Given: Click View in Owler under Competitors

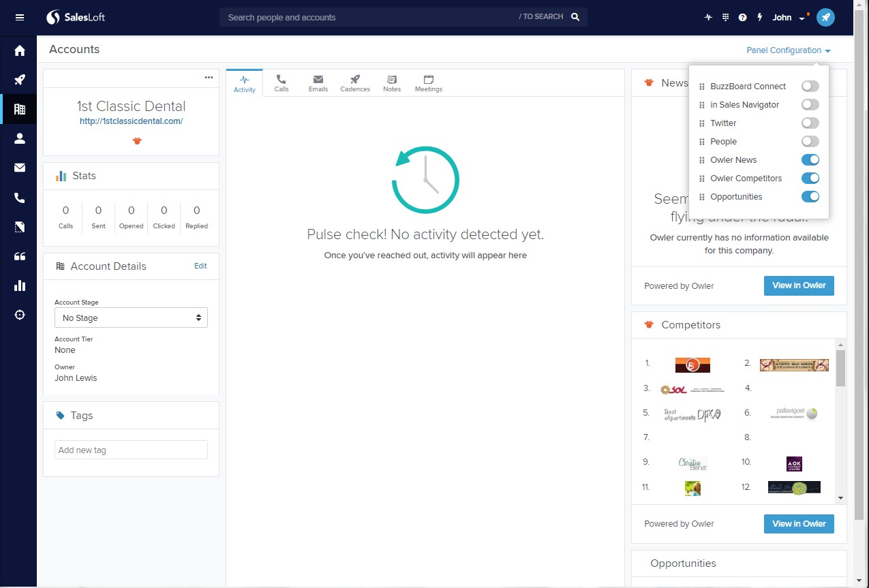Looking at the screenshot, I should coord(799,524).
